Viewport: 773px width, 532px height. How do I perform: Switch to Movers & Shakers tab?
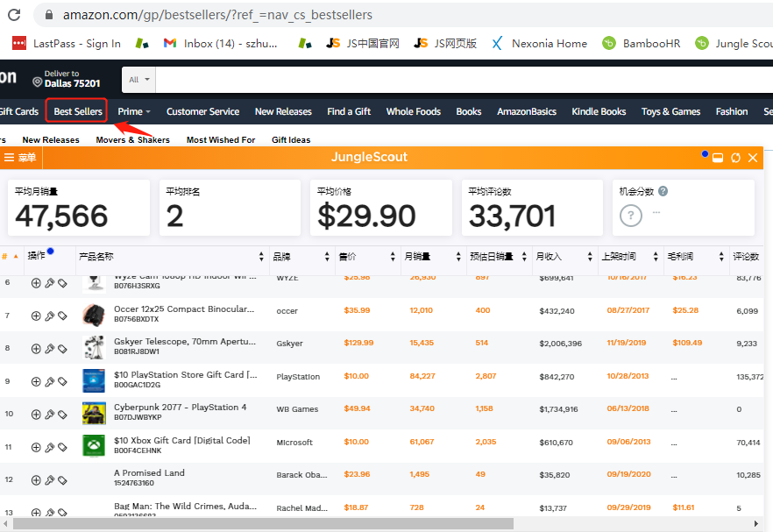pos(132,140)
